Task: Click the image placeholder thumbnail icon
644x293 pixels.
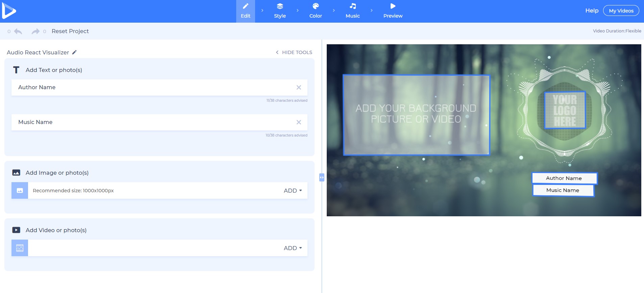Action: (x=20, y=191)
